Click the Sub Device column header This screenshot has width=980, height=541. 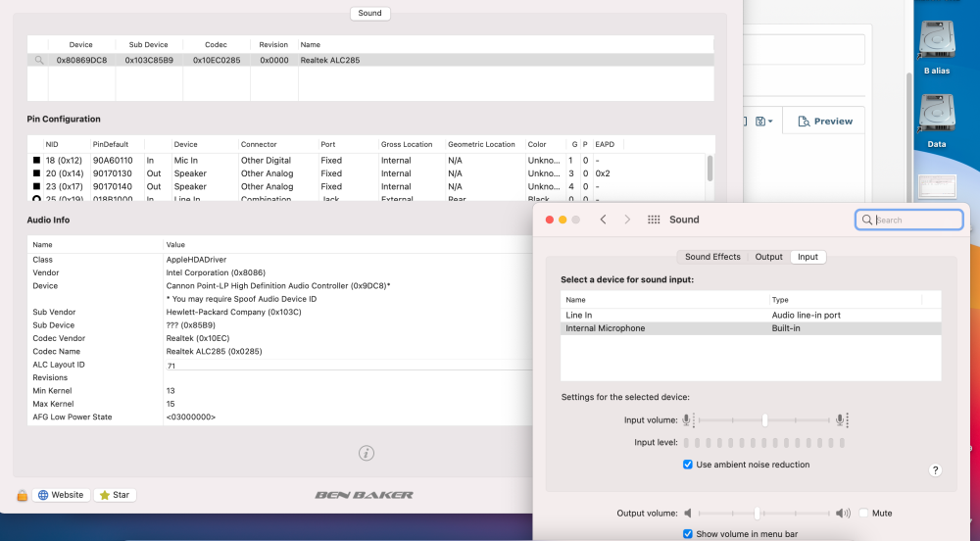[x=148, y=45]
